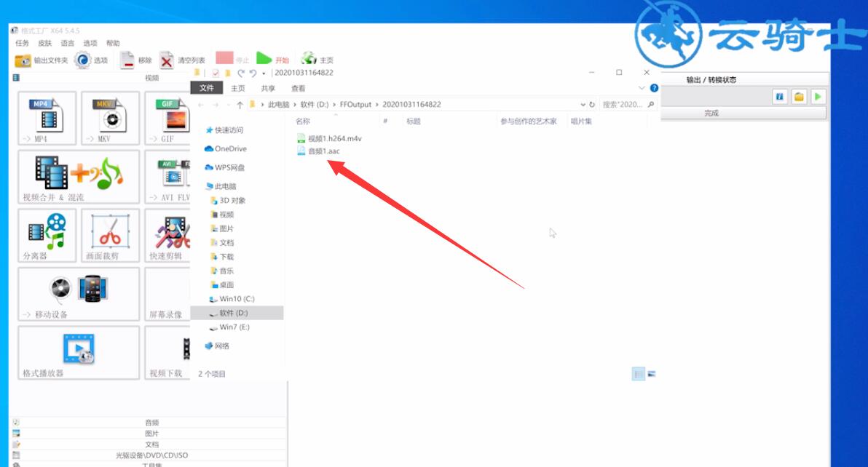
Task: Select Win7 (E:) drive in navigation pane
Action: coord(229,327)
